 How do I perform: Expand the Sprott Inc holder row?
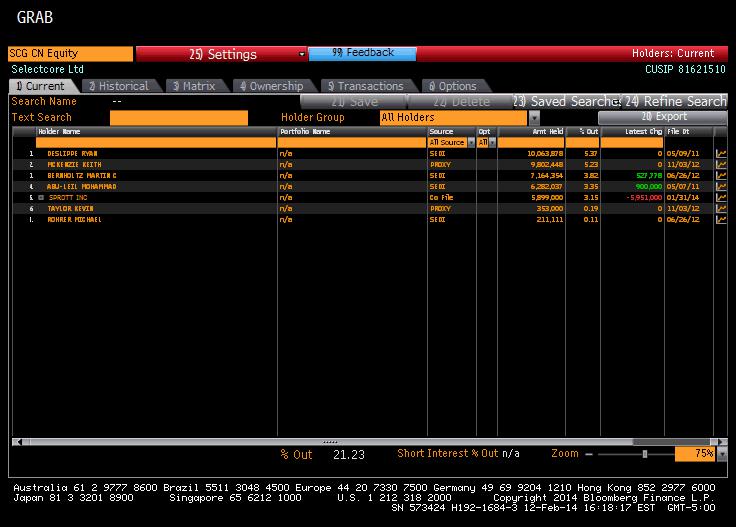tap(41, 198)
